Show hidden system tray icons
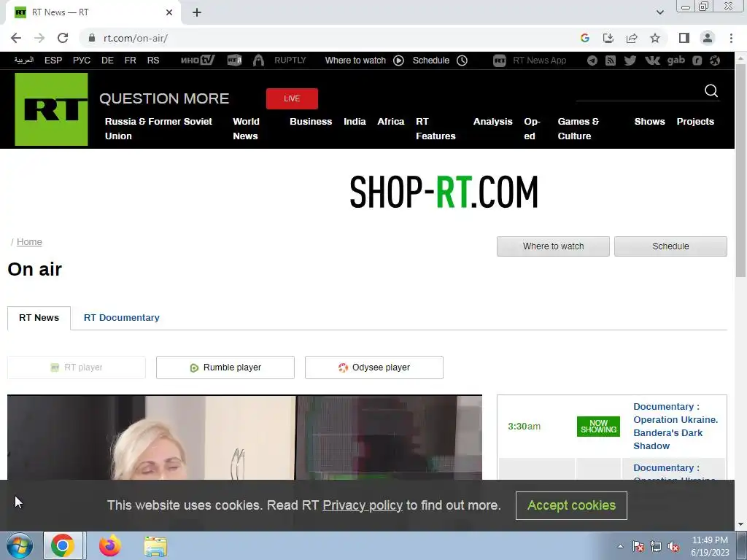The image size is (747, 560). [x=620, y=547]
